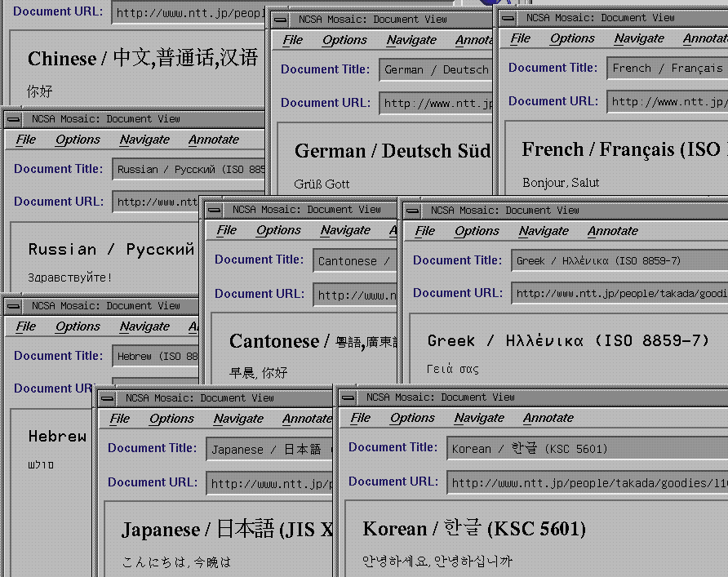Focus the Document Title field showing Japanese

click(x=271, y=449)
